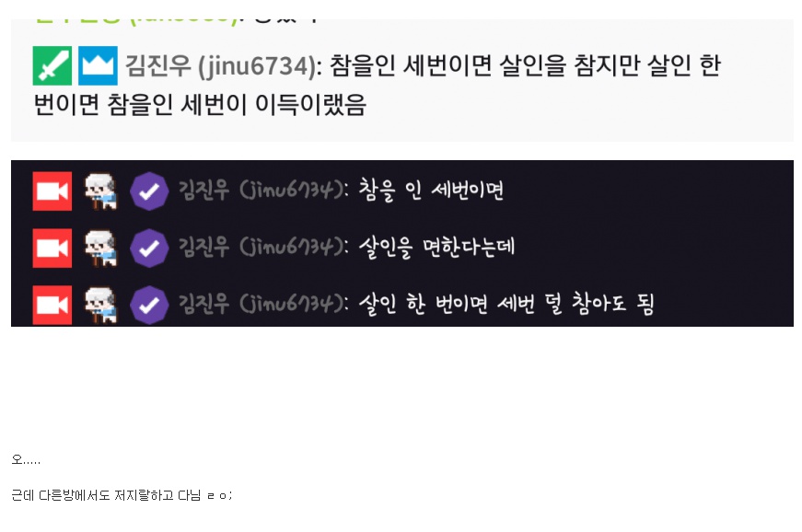Click the blue crown badge icon
Screen dimensions: 802x532
pyautogui.click(x=98, y=65)
